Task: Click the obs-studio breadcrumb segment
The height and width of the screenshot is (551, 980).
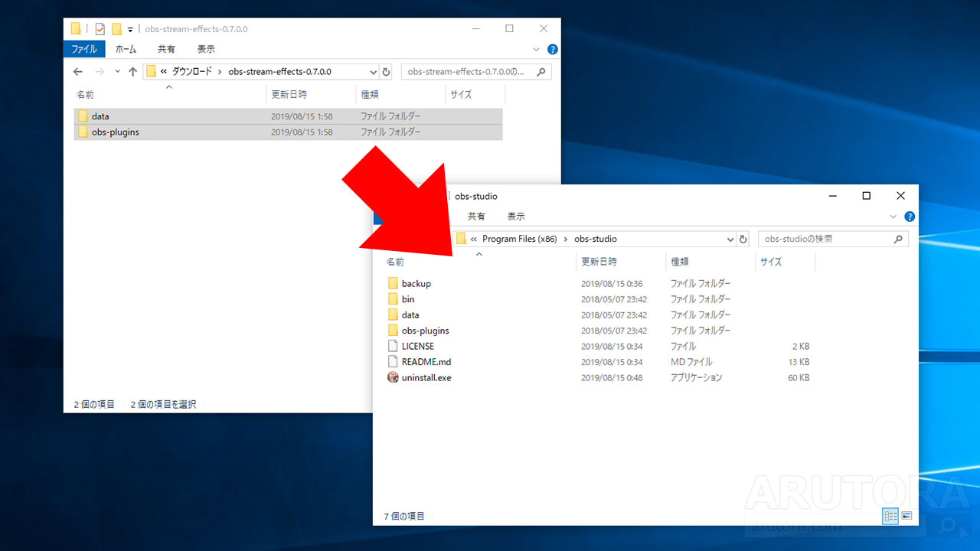Action: coord(596,239)
